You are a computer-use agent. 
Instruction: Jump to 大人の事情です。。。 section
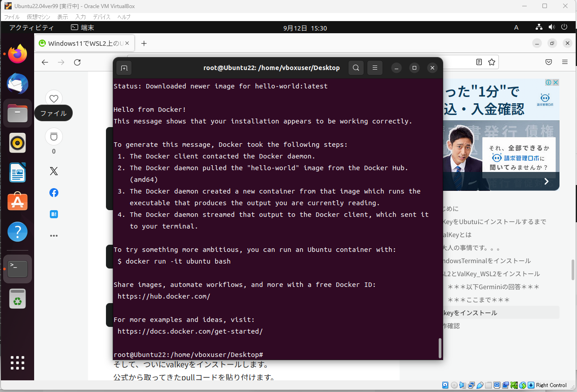click(x=471, y=248)
